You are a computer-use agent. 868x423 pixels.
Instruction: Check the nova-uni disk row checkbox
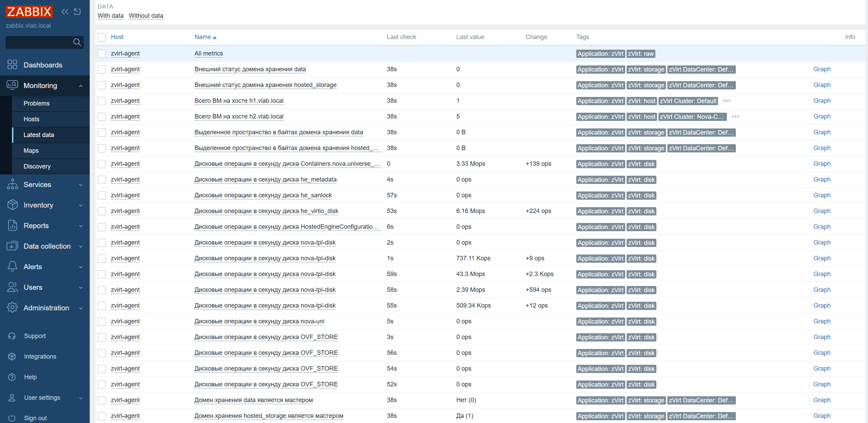(x=102, y=321)
